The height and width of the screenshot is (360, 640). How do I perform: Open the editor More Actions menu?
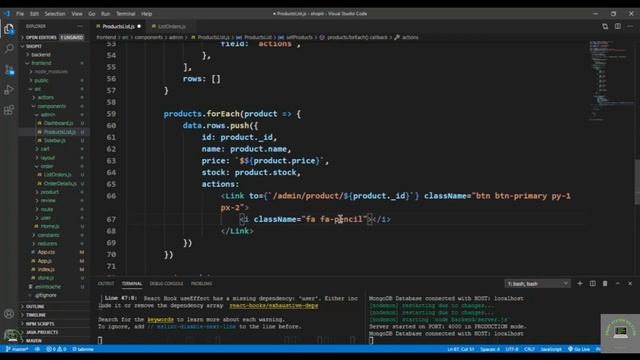tap(630, 27)
